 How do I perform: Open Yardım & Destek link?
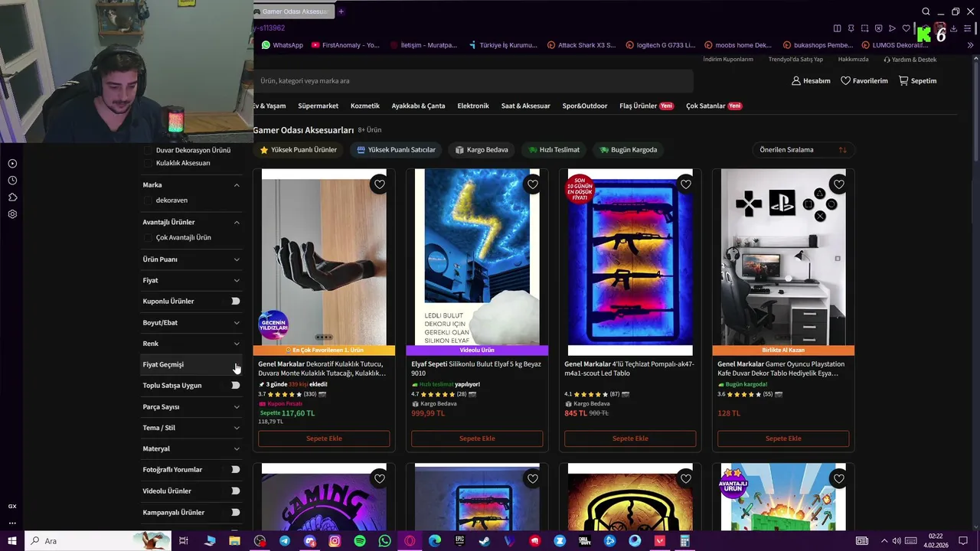910,60
